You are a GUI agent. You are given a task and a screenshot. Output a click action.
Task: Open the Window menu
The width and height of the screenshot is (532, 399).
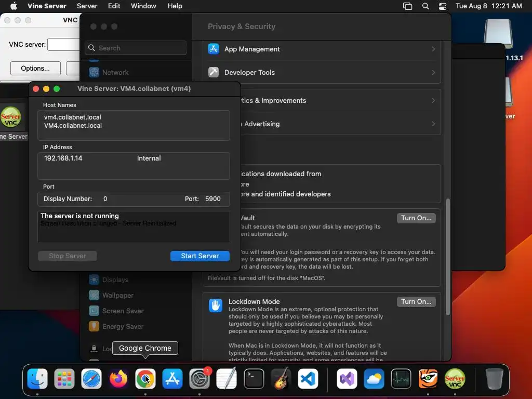click(x=143, y=6)
